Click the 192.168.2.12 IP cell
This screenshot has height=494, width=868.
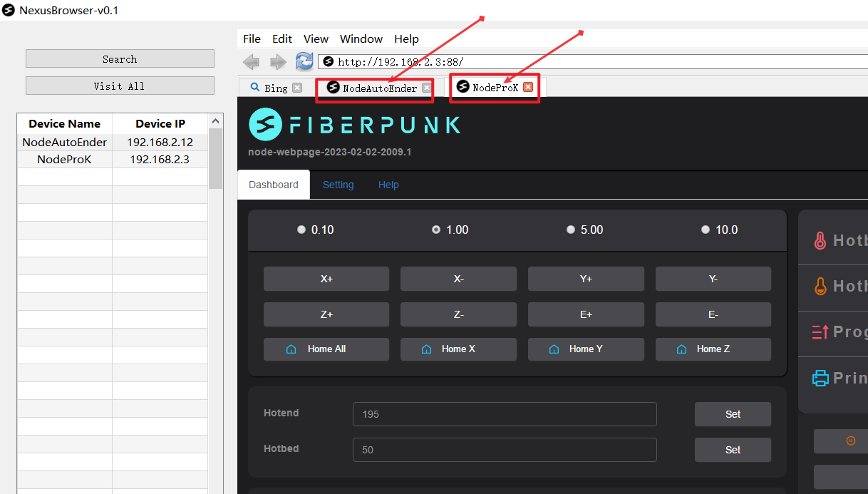160,142
